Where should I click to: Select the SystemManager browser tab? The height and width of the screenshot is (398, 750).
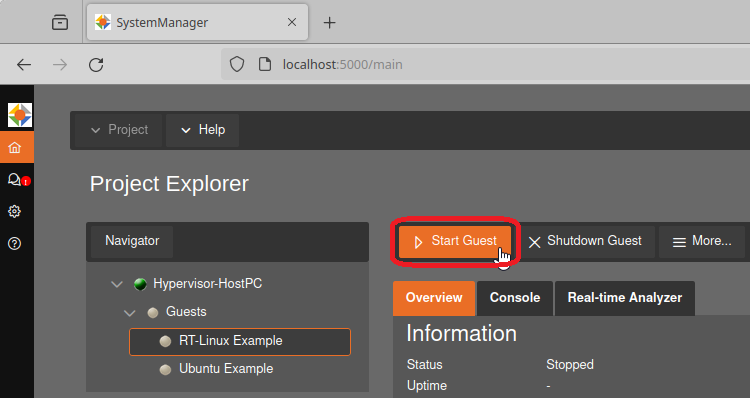click(x=198, y=22)
